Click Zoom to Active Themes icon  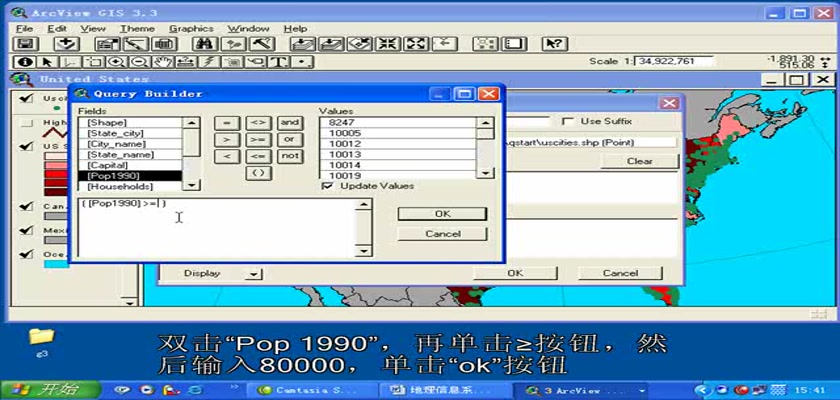tap(331, 44)
